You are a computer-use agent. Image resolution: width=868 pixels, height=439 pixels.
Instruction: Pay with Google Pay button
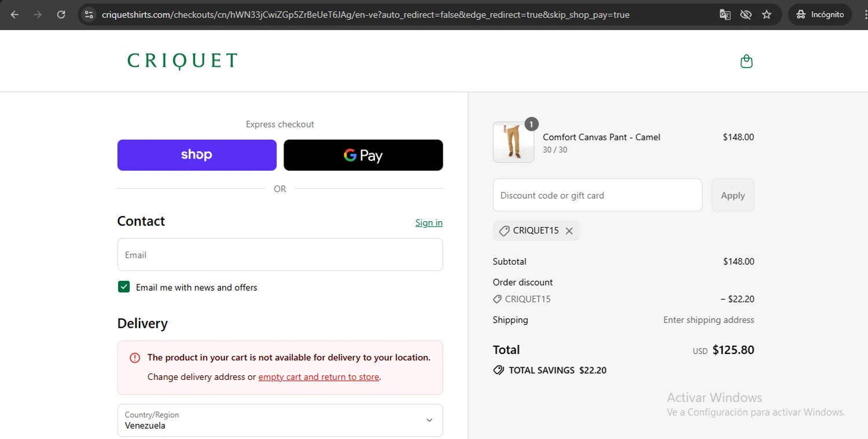[363, 155]
